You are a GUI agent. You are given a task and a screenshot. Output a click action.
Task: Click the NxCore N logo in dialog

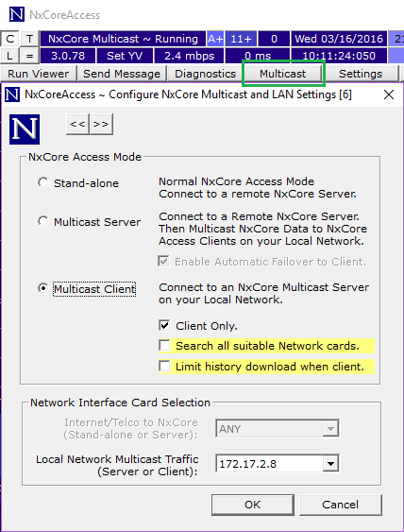tap(25, 129)
